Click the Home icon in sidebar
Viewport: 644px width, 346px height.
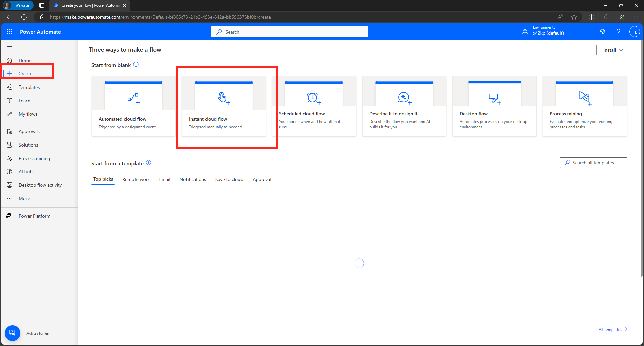(9, 60)
